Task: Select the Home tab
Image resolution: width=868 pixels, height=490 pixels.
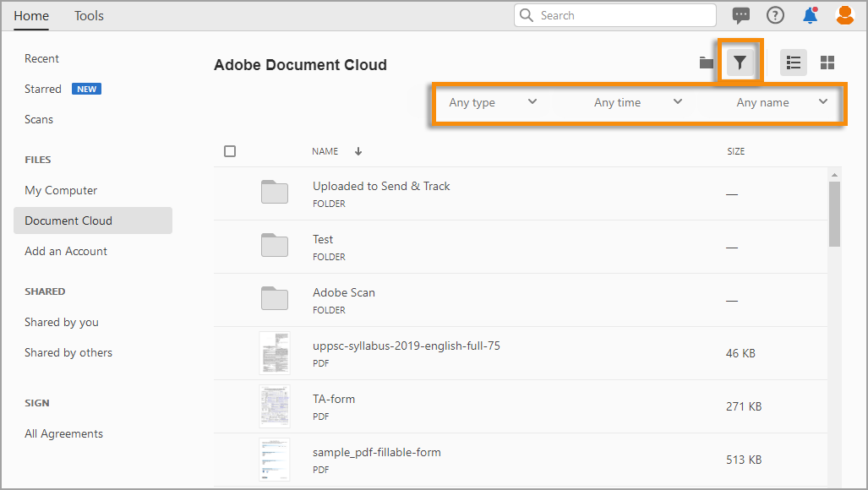Action: pos(31,15)
